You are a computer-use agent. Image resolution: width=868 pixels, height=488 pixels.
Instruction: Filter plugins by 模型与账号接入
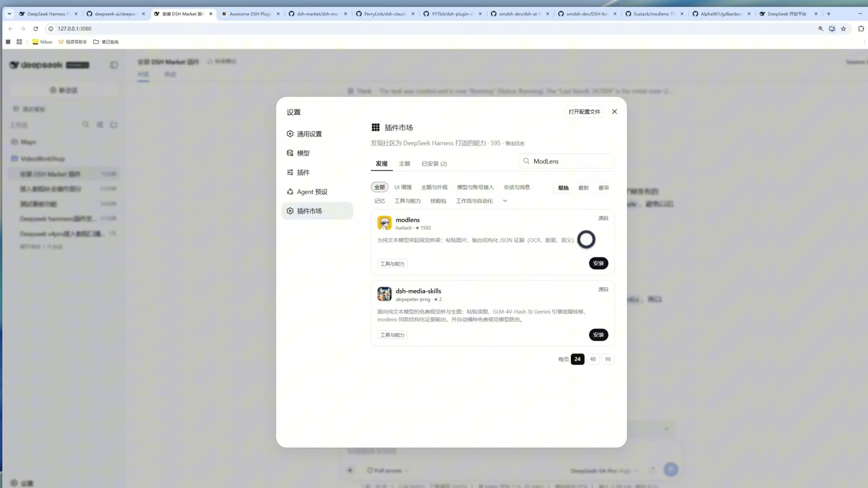pos(475,187)
